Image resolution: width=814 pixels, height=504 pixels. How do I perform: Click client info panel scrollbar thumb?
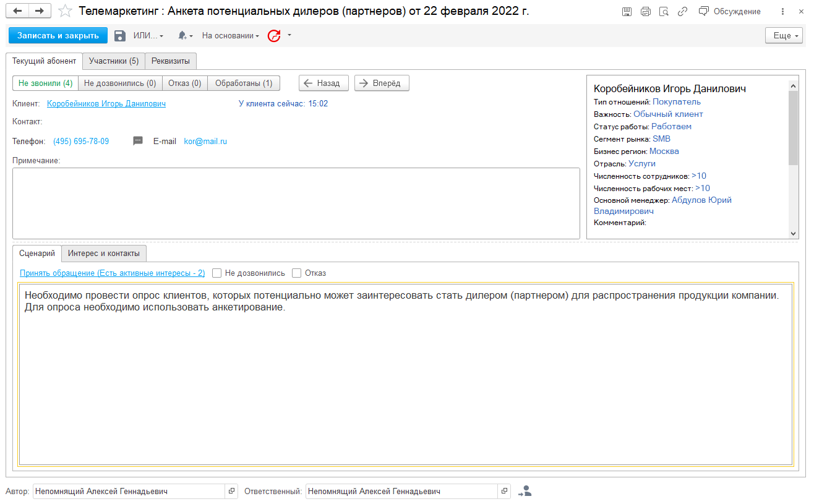coord(794,127)
